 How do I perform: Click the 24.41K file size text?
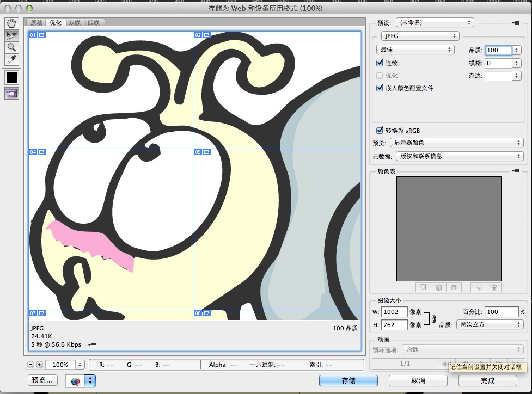click(41, 336)
